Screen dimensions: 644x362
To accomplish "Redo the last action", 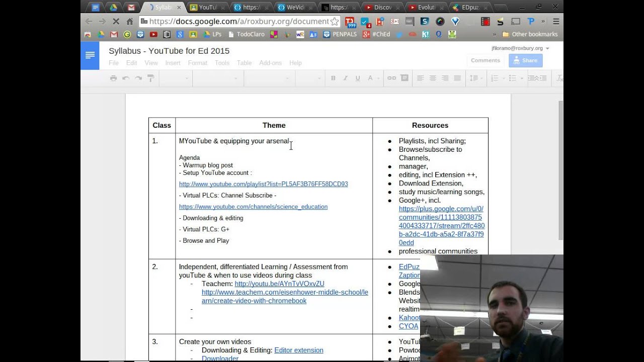I will [x=138, y=78].
